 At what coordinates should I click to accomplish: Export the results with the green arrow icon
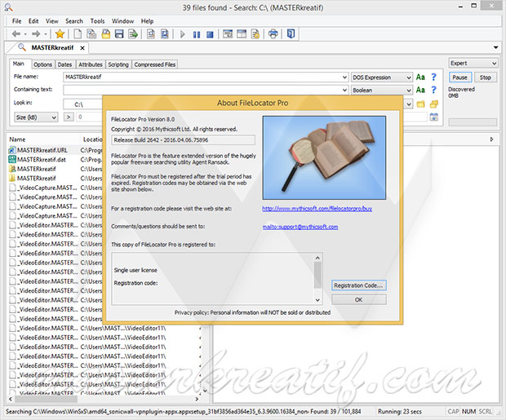pyautogui.click(x=133, y=34)
